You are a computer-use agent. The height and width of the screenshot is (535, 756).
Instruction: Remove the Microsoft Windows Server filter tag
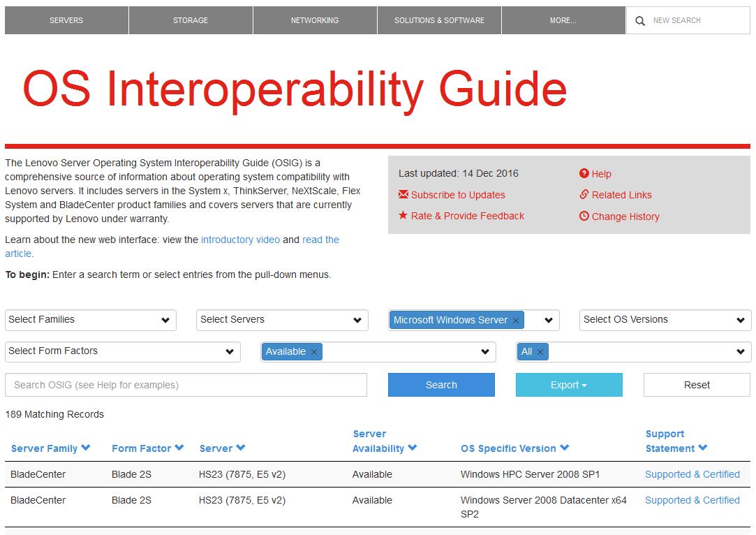coord(516,321)
